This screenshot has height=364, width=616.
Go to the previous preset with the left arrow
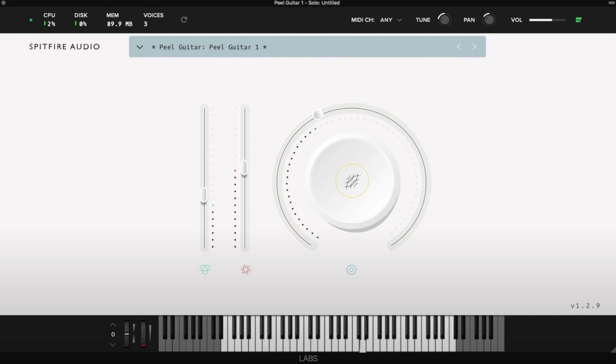(458, 47)
